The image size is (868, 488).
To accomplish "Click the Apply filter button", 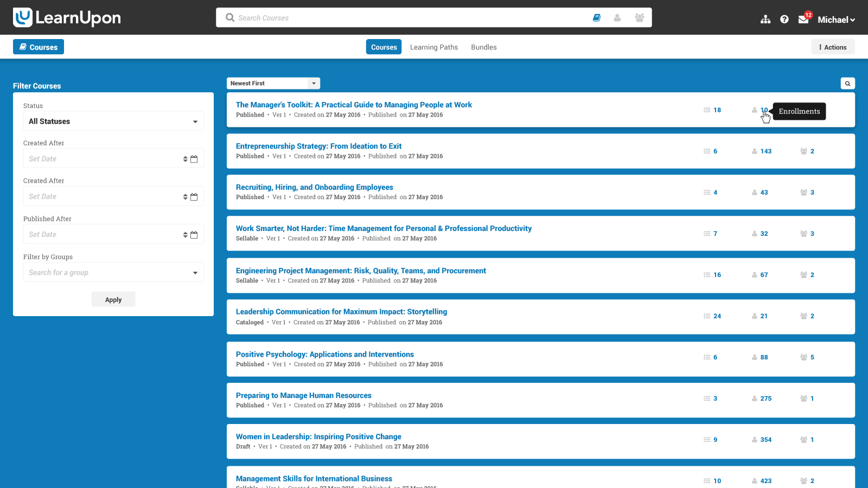I will point(113,299).
